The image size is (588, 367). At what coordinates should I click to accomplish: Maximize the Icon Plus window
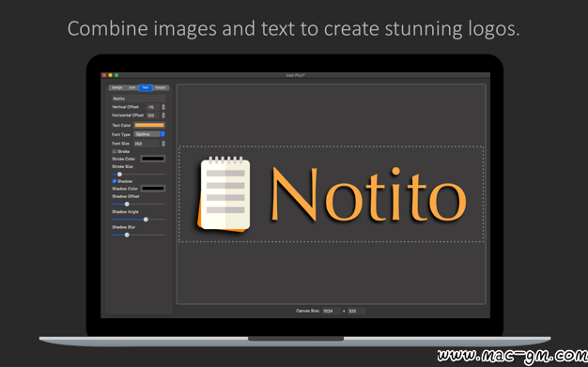click(x=116, y=75)
